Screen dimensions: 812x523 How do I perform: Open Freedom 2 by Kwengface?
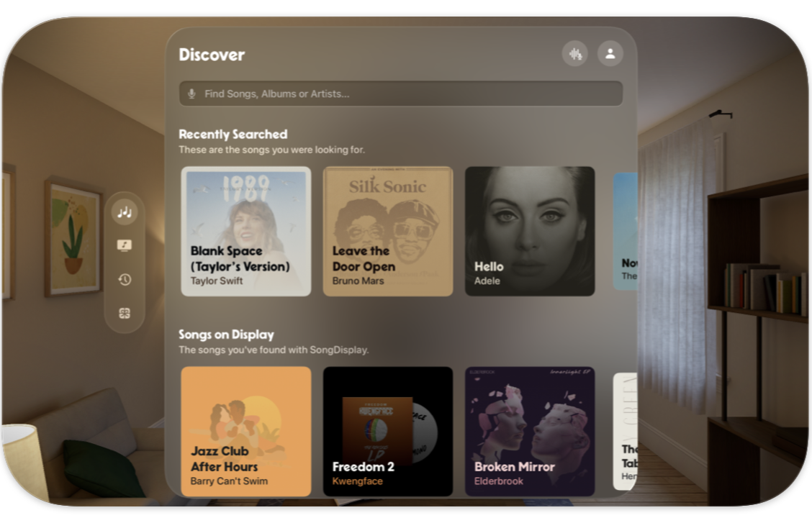pyautogui.click(x=388, y=432)
